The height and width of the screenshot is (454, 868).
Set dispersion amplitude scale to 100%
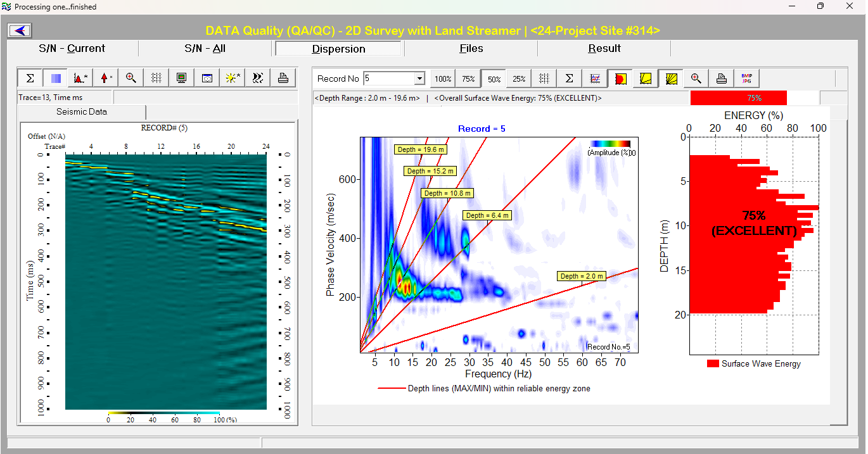click(443, 79)
